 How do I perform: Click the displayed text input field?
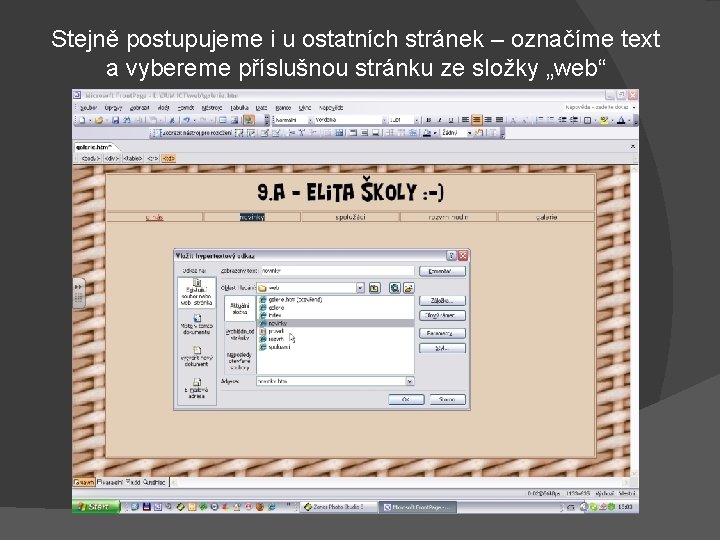pyautogui.click(x=337, y=271)
